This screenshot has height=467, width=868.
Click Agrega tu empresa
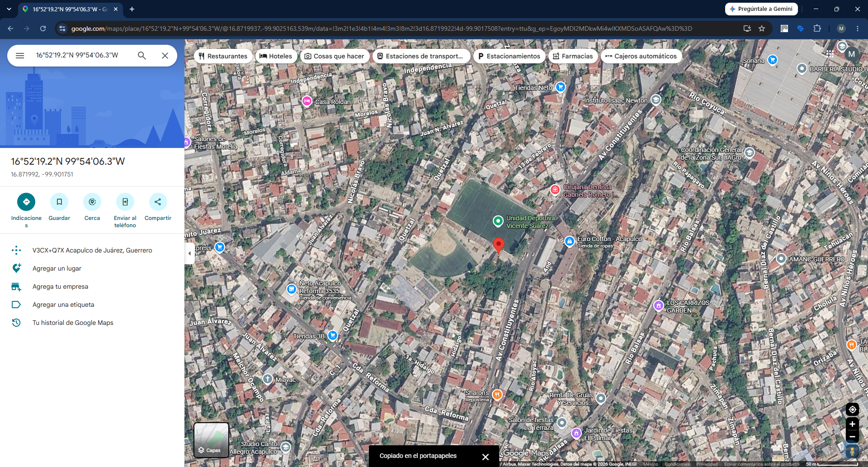tap(92, 286)
